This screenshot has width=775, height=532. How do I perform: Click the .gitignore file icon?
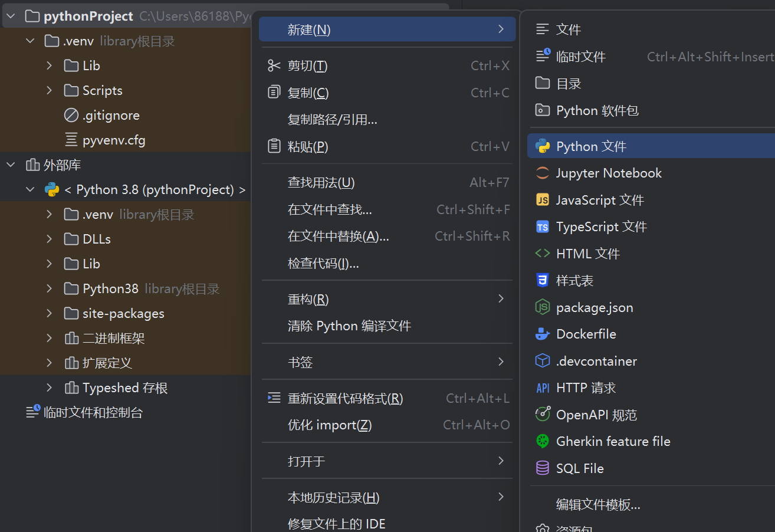pyautogui.click(x=71, y=116)
